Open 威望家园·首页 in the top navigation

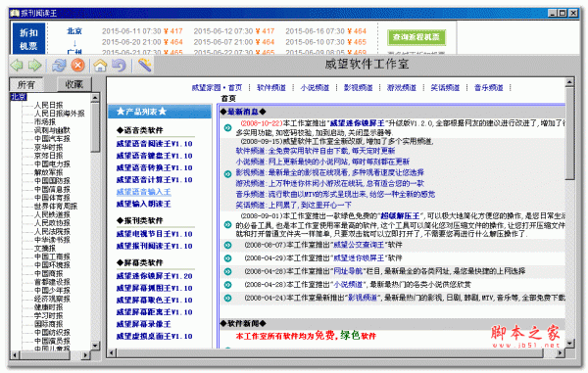pos(217,88)
